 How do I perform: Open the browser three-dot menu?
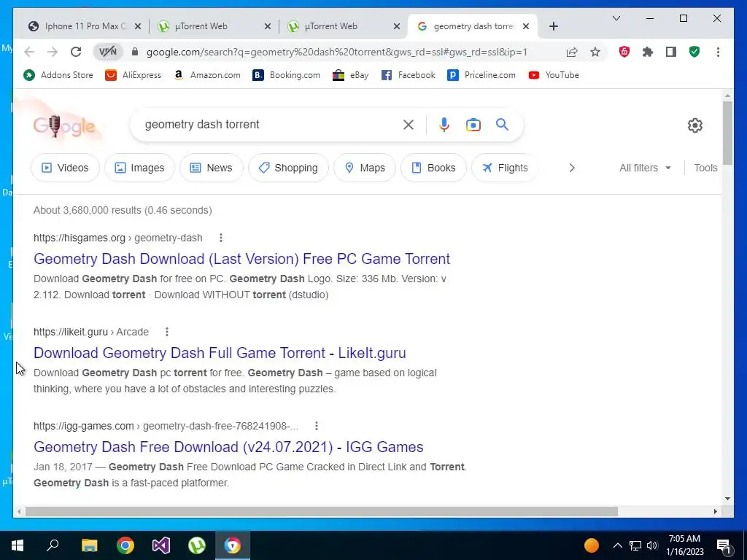point(718,52)
